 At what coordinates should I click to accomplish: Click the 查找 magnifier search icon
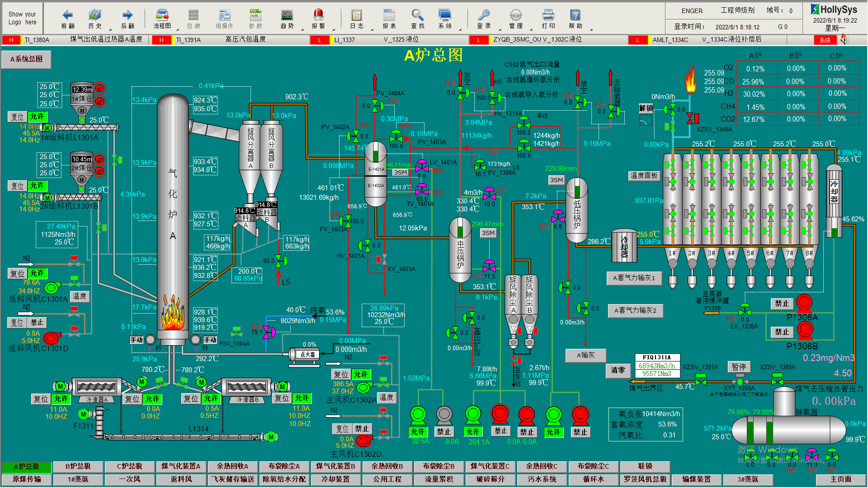pos(417,15)
